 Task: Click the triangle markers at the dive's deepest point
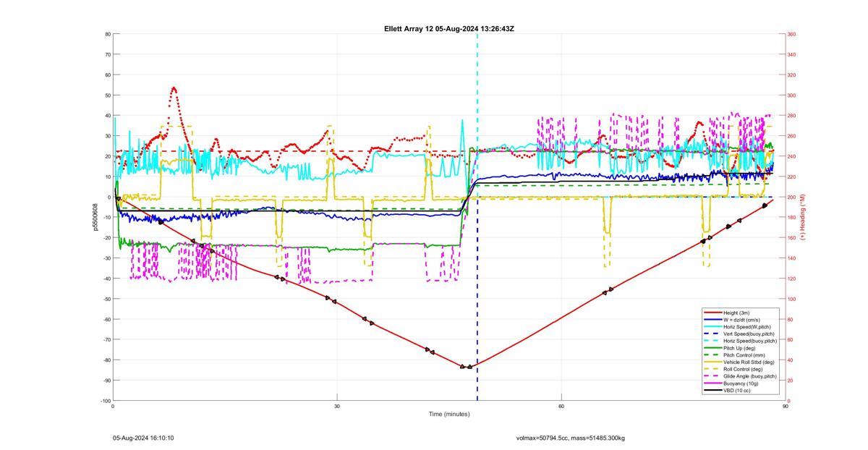click(x=466, y=367)
